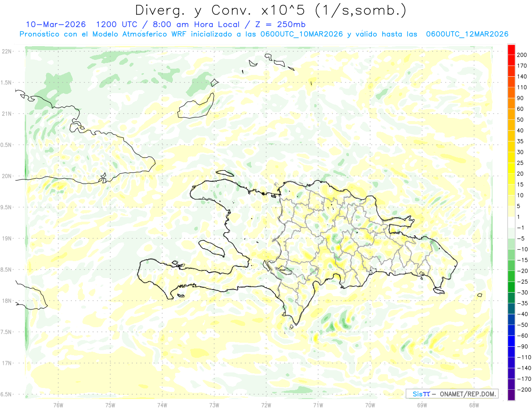Select the color bar value 50
Viewport: 532px width, 411px height.
coord(521,120)
